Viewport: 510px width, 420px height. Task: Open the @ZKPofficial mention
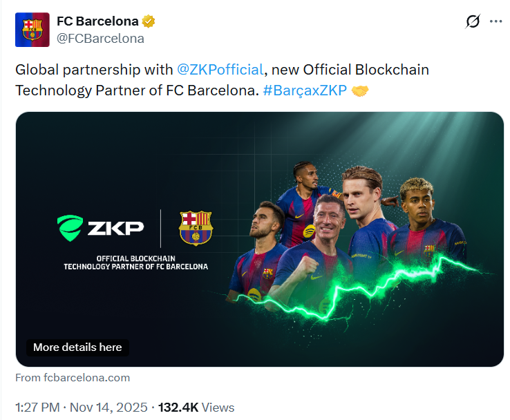[220, 70]
